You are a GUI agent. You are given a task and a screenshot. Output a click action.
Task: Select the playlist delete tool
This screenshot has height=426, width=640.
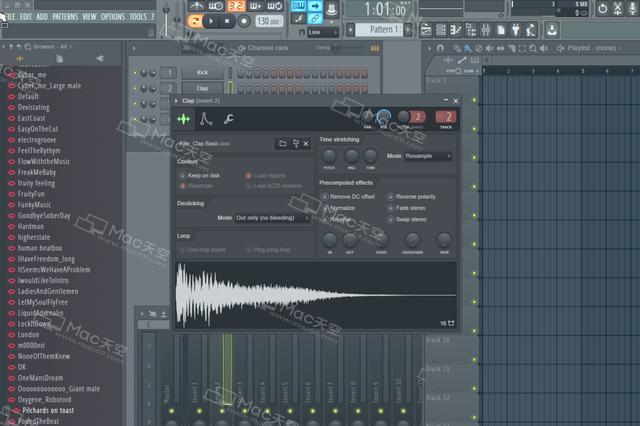478,48
